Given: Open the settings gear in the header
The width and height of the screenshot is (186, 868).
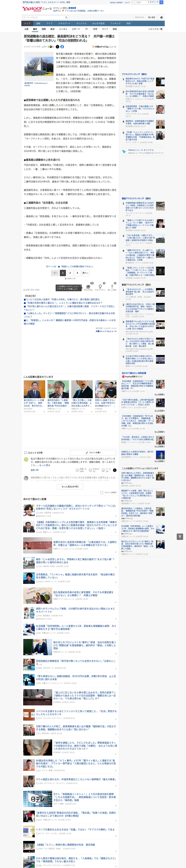Looking at the screenshot, I should [161, 18].
